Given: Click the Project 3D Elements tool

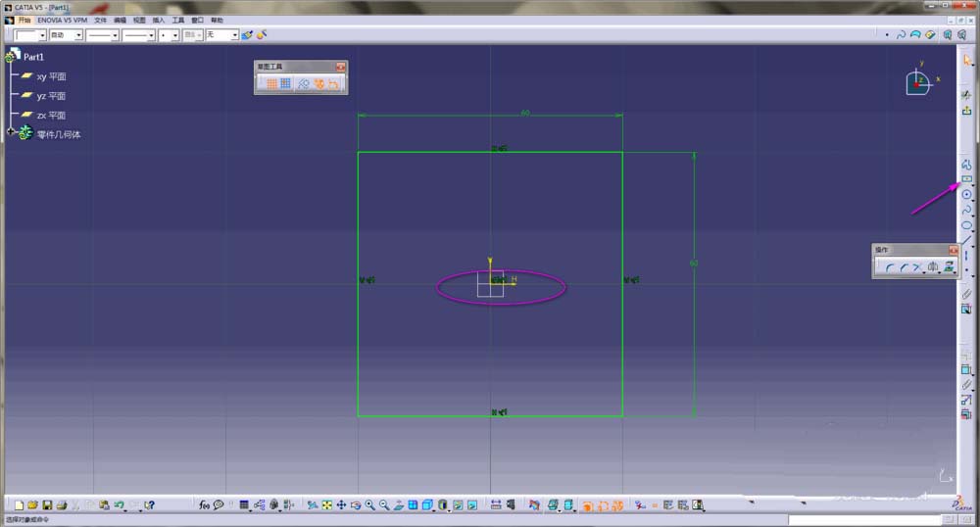Looking at the screenshot, I should [949, 267].
